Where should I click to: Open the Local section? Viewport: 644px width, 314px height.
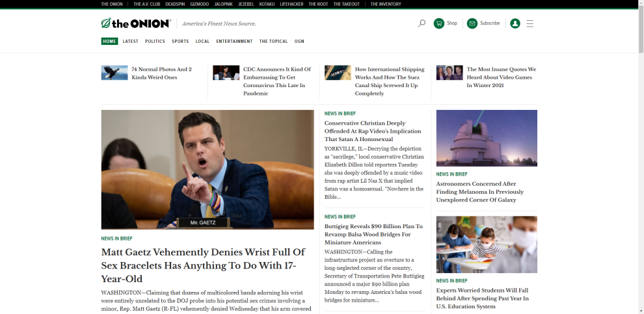click(202, 42)
